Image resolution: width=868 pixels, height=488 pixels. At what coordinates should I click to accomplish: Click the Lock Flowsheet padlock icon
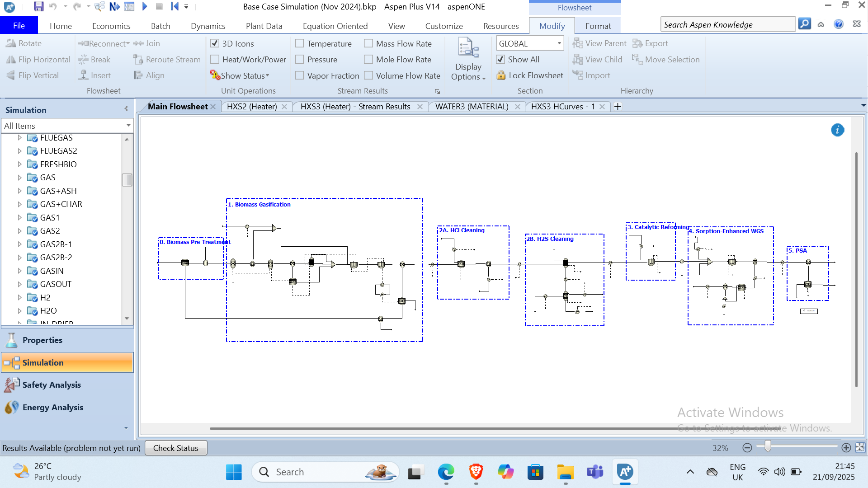501,75
